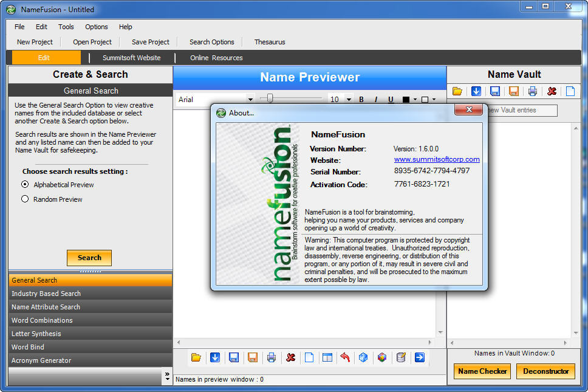Select General Search in sidebar list
588x392 pixels.
90,280
